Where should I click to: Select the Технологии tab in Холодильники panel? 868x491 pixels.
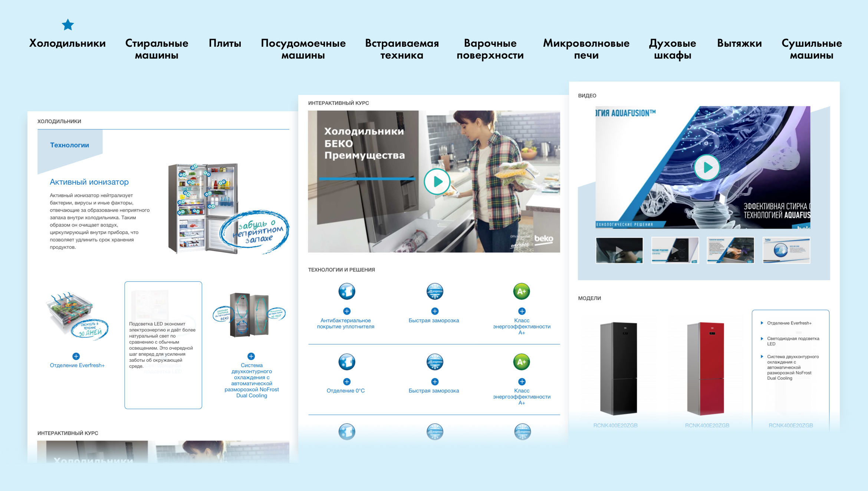(70, 145)
